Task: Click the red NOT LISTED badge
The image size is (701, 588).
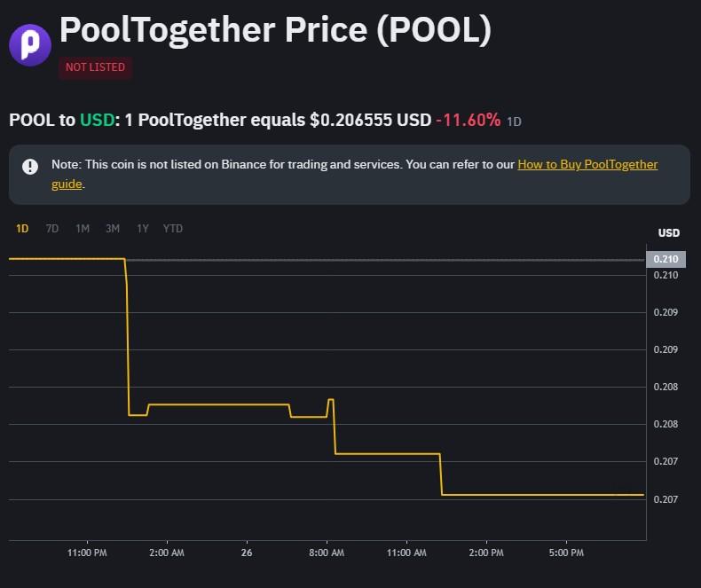Action: tap(95, 67)
